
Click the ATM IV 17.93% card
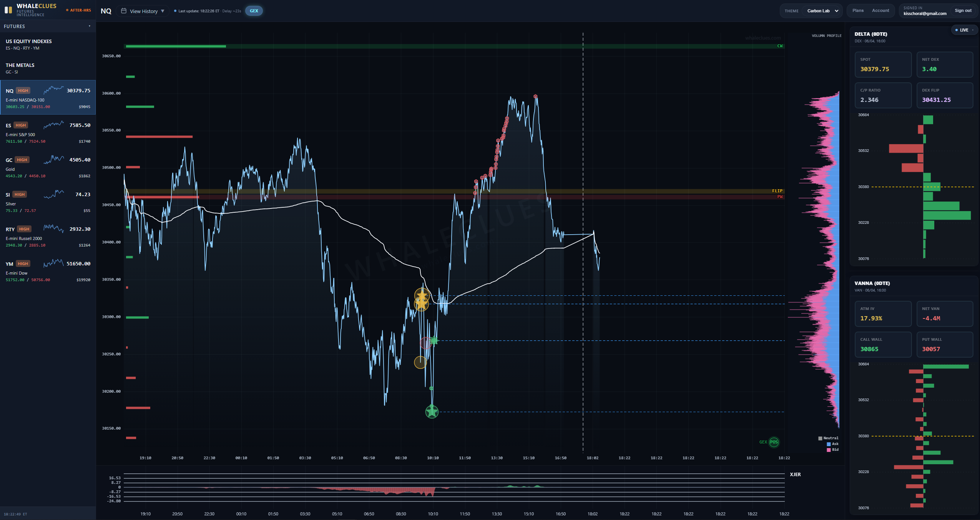pos(883,314)
